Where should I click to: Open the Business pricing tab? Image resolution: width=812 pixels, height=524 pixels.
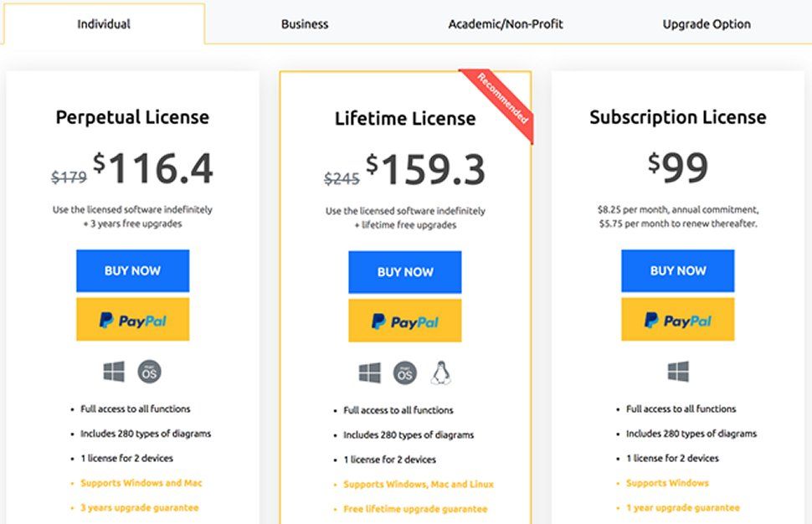pos(305,24)
